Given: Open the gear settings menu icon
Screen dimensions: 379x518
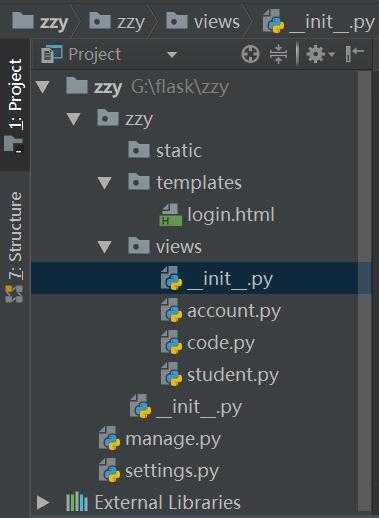Looking at the screenshot, I should click(319, 54).
